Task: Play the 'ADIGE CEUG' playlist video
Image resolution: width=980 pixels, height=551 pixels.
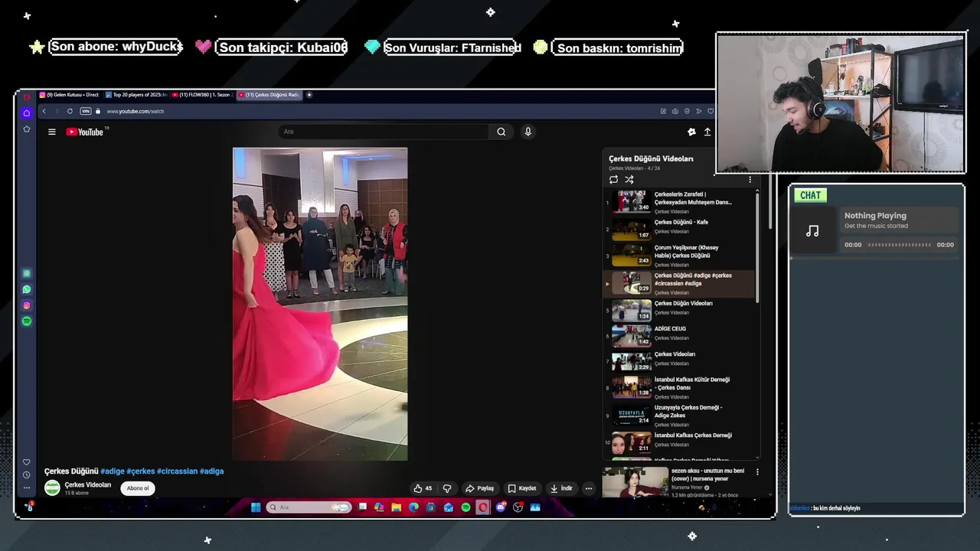Action: click(680, 334)
